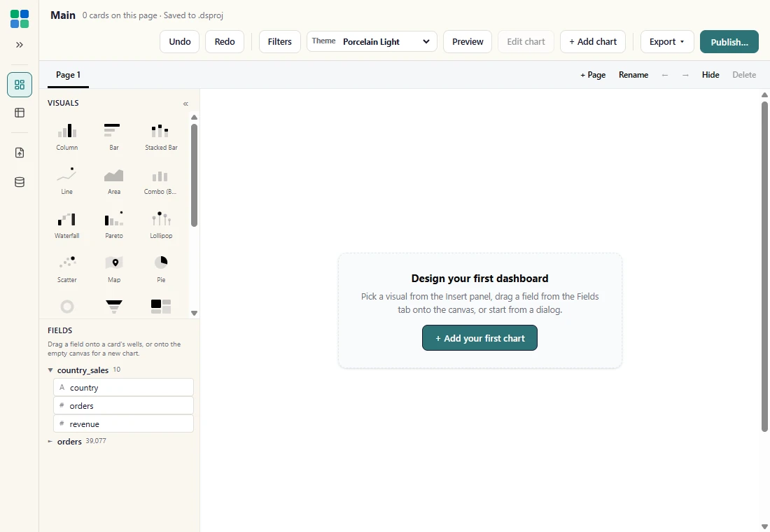
Task: Open the dashboard layout view in sidebar
Action: click(x=20, y=85)
